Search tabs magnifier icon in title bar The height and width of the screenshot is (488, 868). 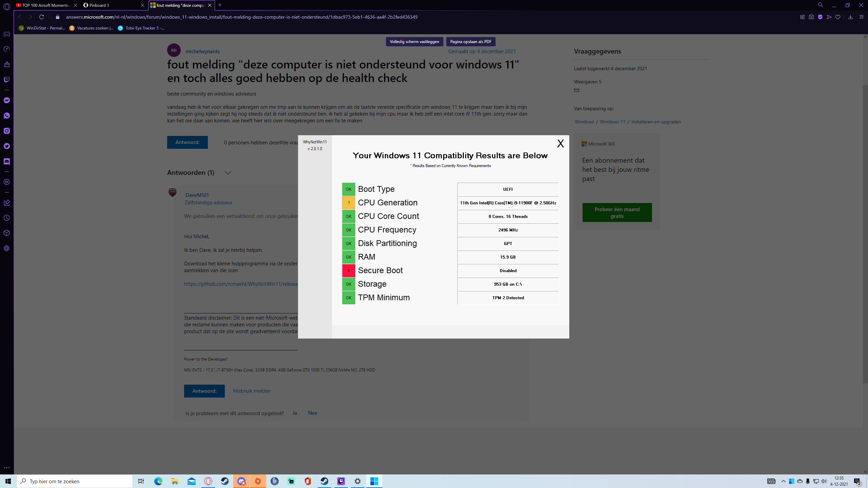[820, 5]
